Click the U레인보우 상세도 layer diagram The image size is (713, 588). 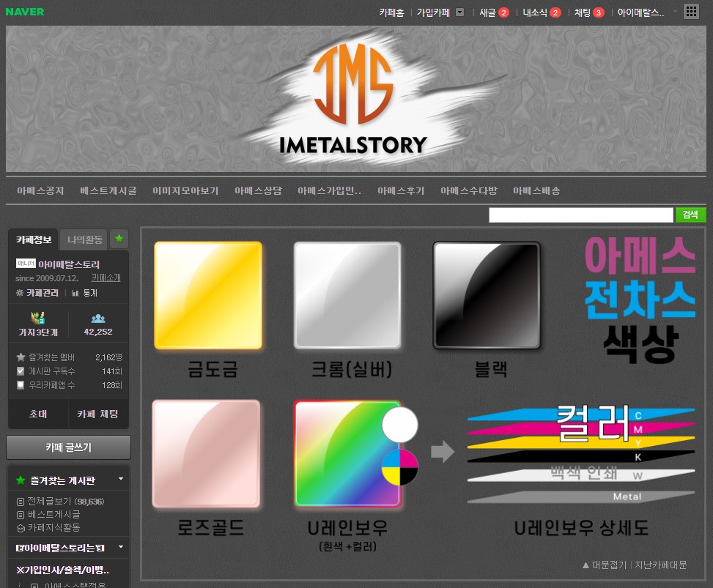581,455
